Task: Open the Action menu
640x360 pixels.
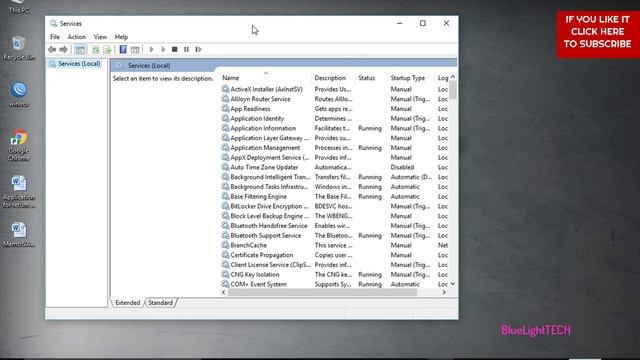Action: point(77,37)
